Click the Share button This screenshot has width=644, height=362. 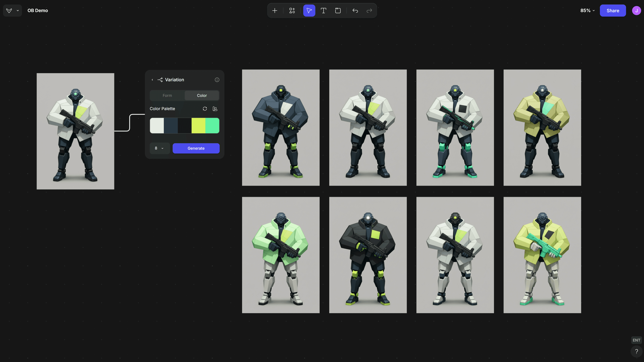tap(613, 11)
